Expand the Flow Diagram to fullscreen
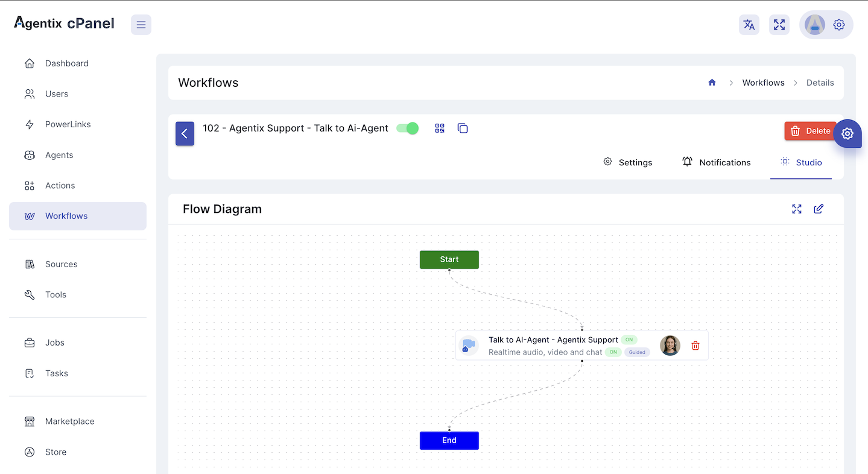The height and width of the screenshot is (474, 868). click(796, 209)
